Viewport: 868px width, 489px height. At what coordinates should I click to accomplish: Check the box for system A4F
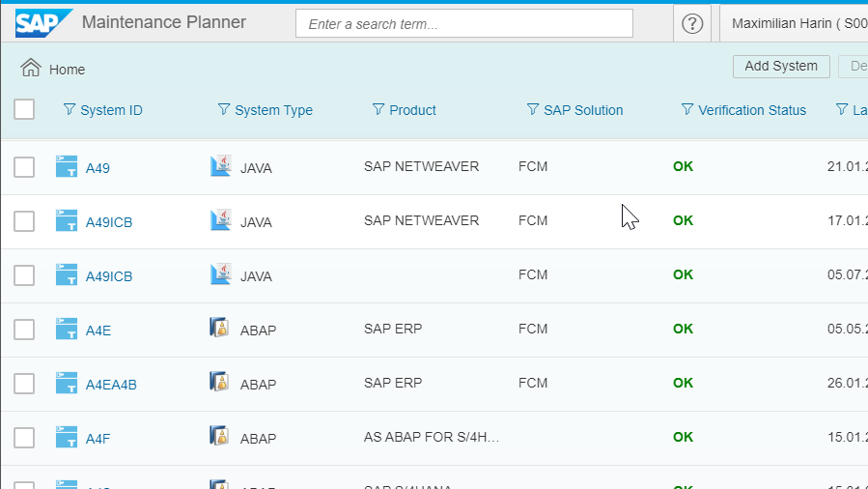click(24, 438)
